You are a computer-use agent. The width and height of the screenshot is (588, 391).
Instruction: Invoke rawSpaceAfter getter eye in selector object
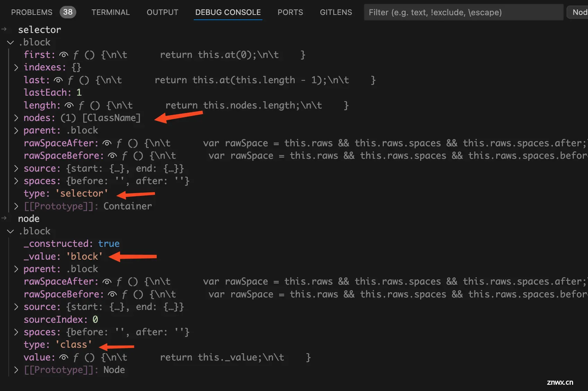coord(107,143)
